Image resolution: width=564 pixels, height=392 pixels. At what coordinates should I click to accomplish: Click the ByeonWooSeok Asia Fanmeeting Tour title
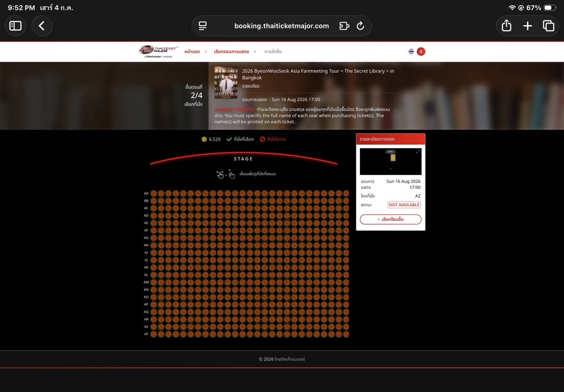coord(318,74)
